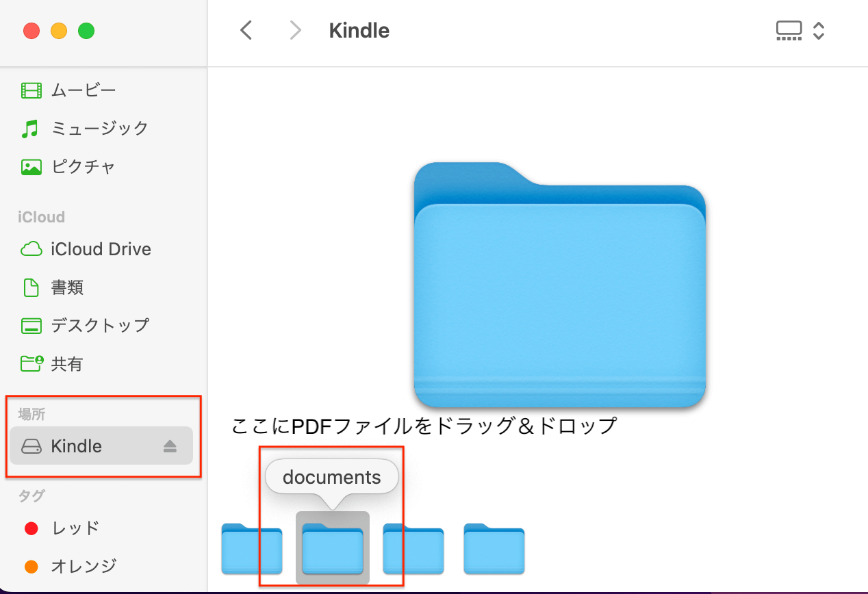Select iCloud Drive in sidebar
868x594 pixels.
click(86, 249)
